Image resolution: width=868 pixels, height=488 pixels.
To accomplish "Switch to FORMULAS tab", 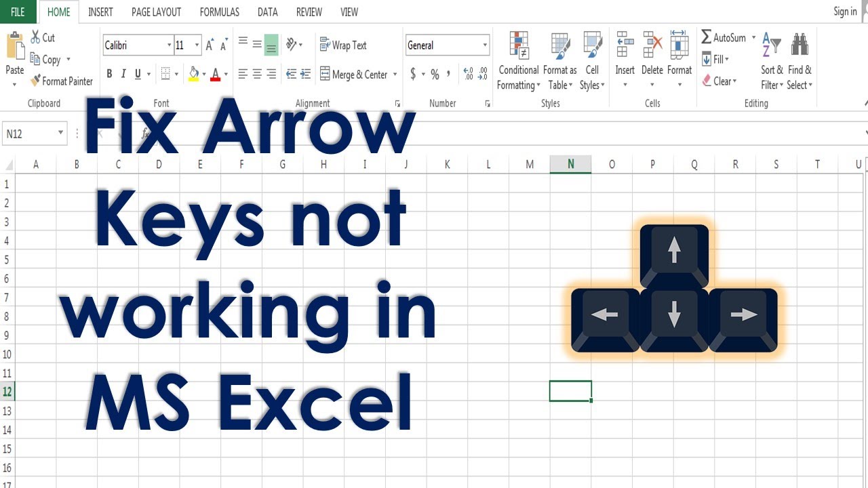I will click(220, 12).
